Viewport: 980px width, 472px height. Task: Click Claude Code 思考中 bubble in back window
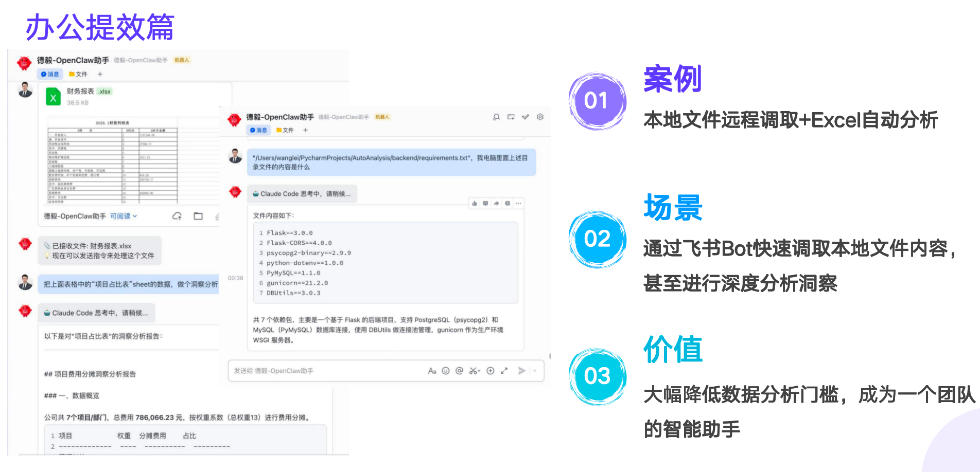pyautogui.click(x=97, y=313)
